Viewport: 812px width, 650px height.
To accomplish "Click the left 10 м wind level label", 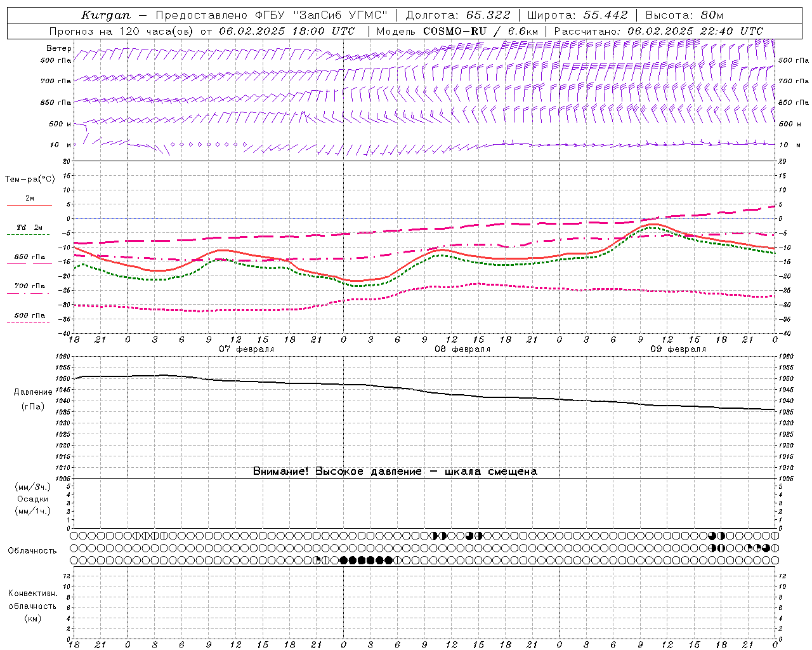I will coord(61,145).
